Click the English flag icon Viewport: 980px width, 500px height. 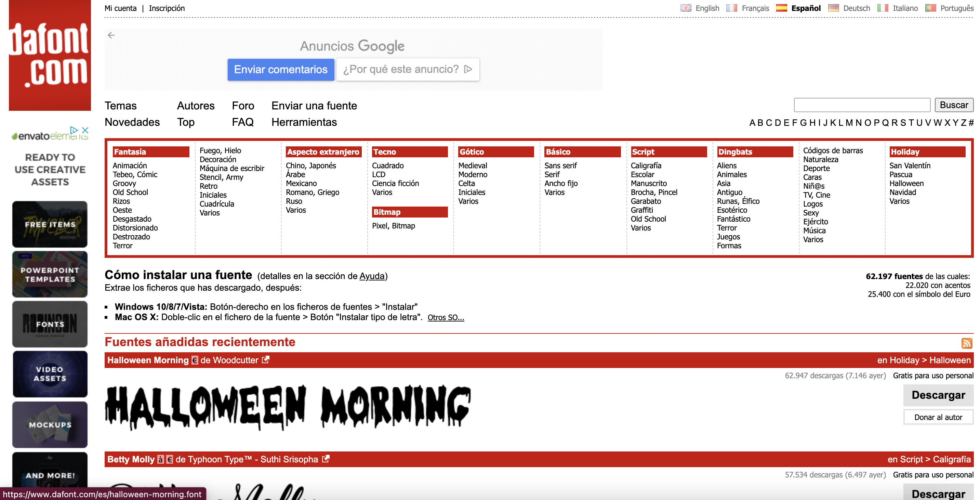pyautogui.click(x=686, y=8)
